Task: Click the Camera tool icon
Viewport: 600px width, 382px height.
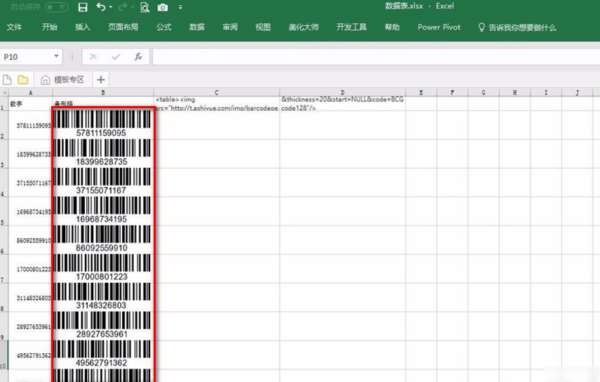Action: pos(163,7)
